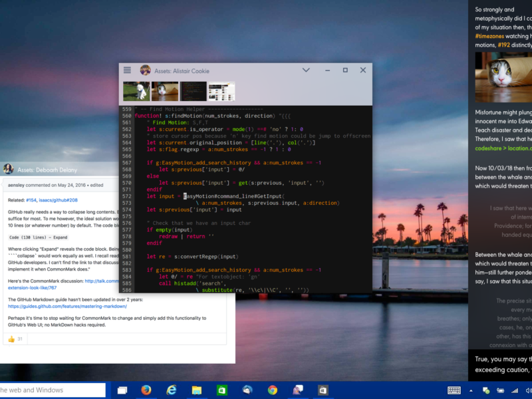This screenshot has width=532, height=399.
Task: Select the cat in bag thumbnail in asset strip
Action: [x=165, y=91]
